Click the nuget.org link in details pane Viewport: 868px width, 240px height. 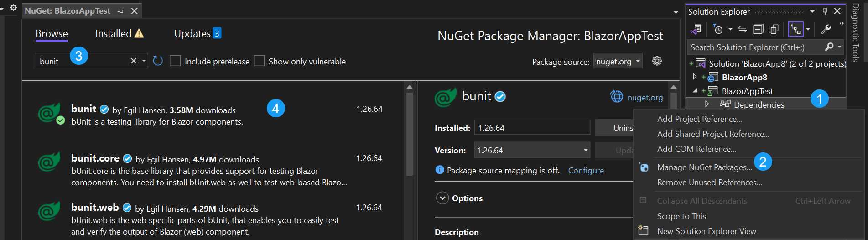(x=645, y=97)
